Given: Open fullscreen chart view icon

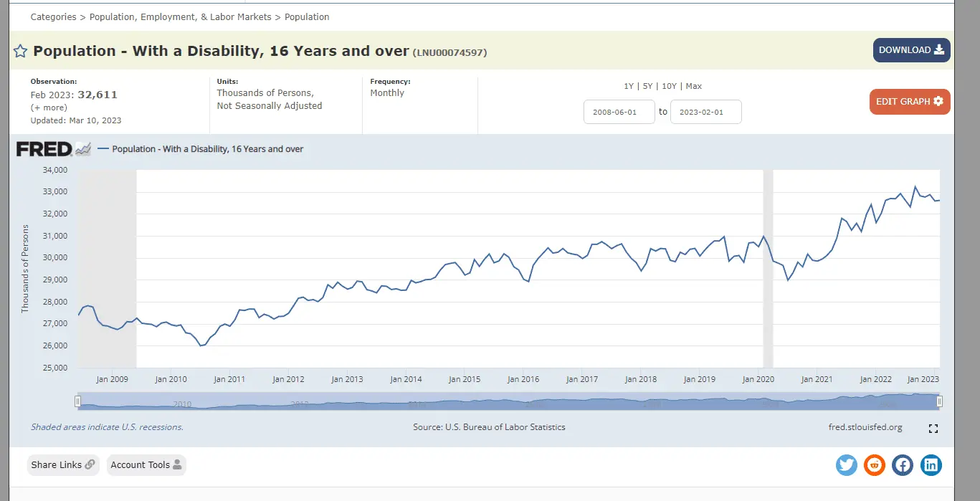Looking at the screenshot, I should pyautogui.click(x=933, y=429).
